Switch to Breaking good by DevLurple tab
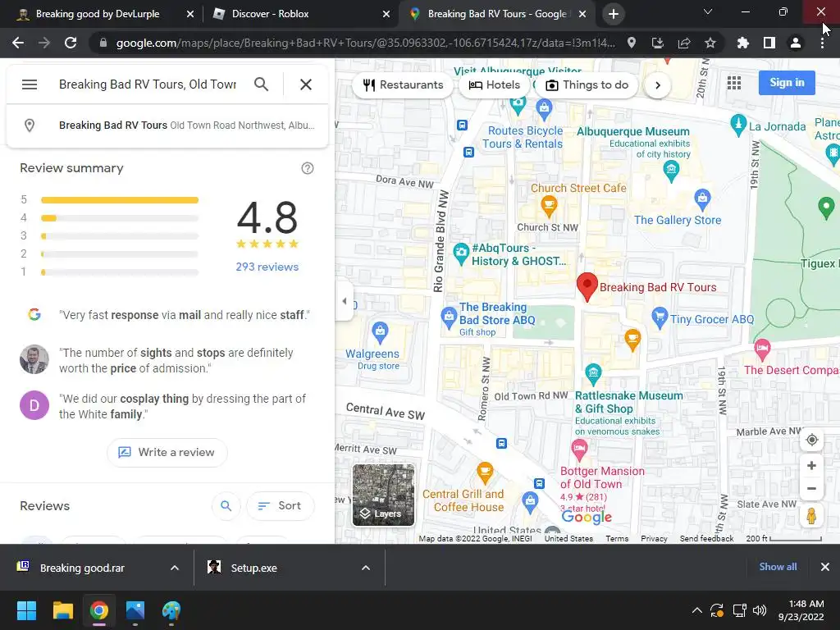The image size is (840, 630). (98, 14)
